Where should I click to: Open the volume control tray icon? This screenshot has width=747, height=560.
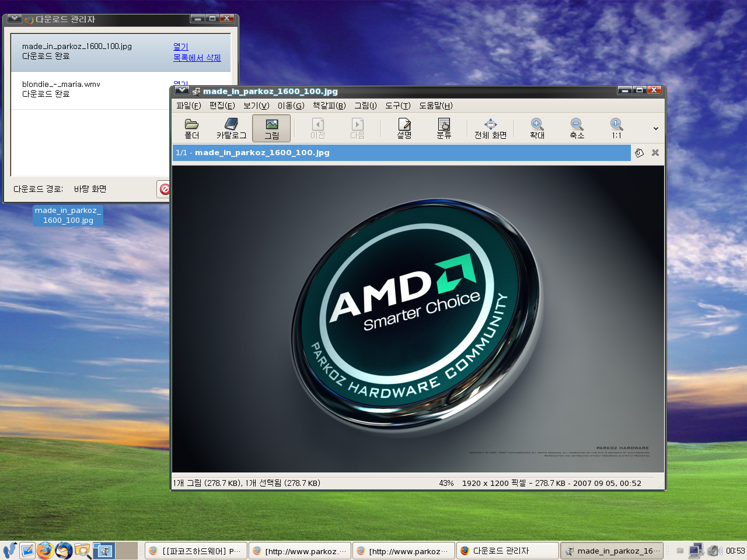pyautogui.click(x=714, y=550)
